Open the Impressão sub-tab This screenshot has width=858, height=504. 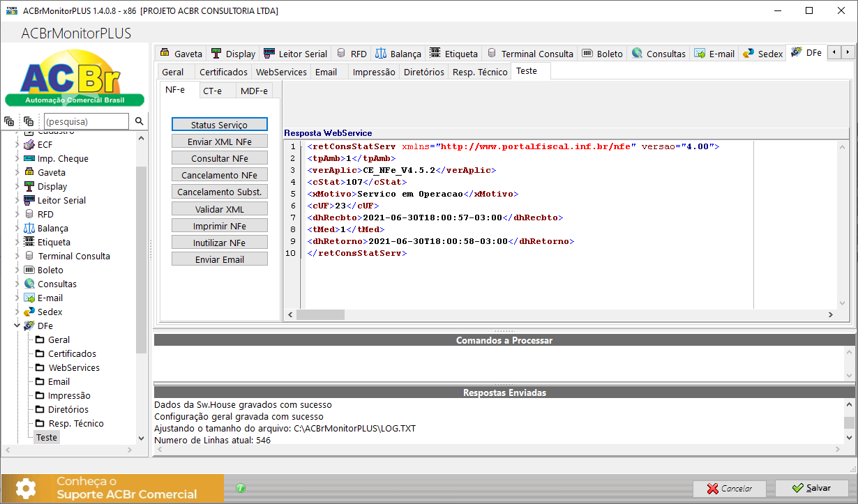[374, 72]
